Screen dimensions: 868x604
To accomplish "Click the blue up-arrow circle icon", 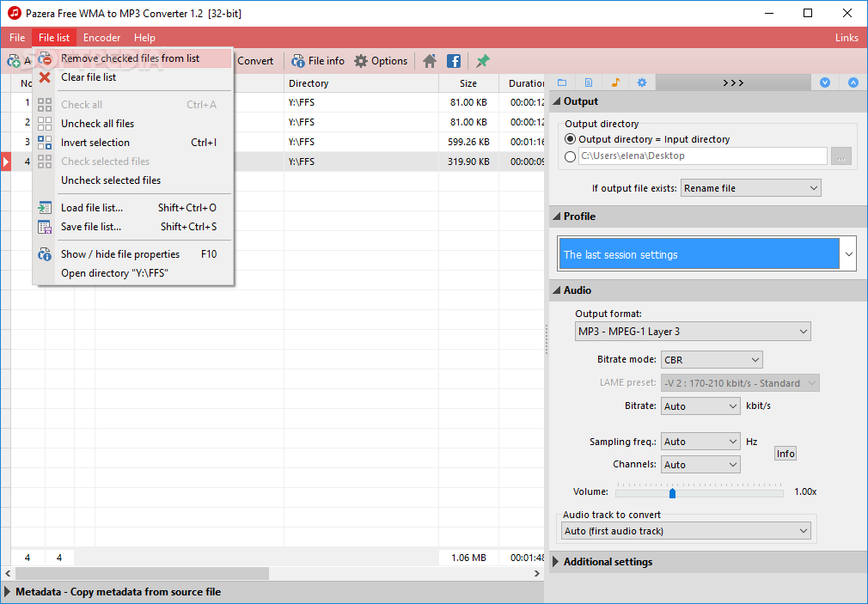I will [853, 82].
